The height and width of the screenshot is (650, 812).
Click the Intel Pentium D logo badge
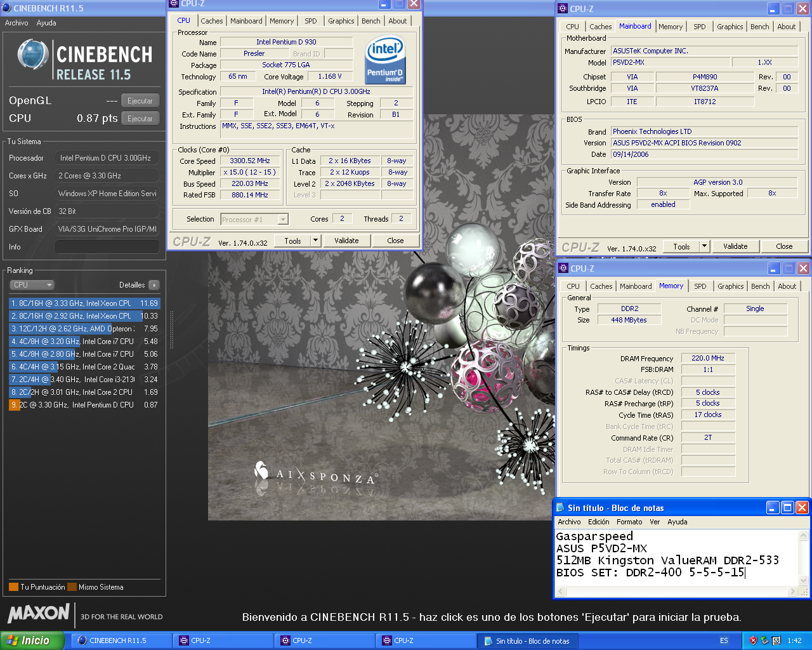tap(385, 59)
